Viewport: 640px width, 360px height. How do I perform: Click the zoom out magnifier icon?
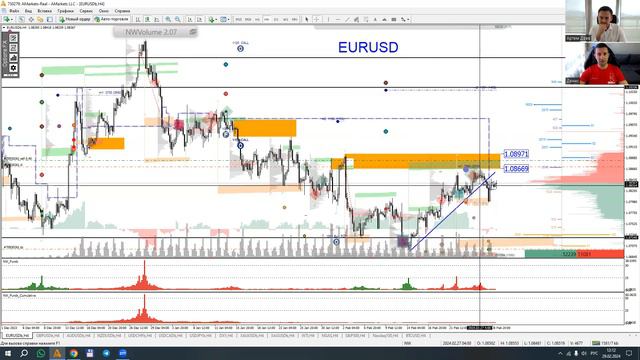coord(178,19)
